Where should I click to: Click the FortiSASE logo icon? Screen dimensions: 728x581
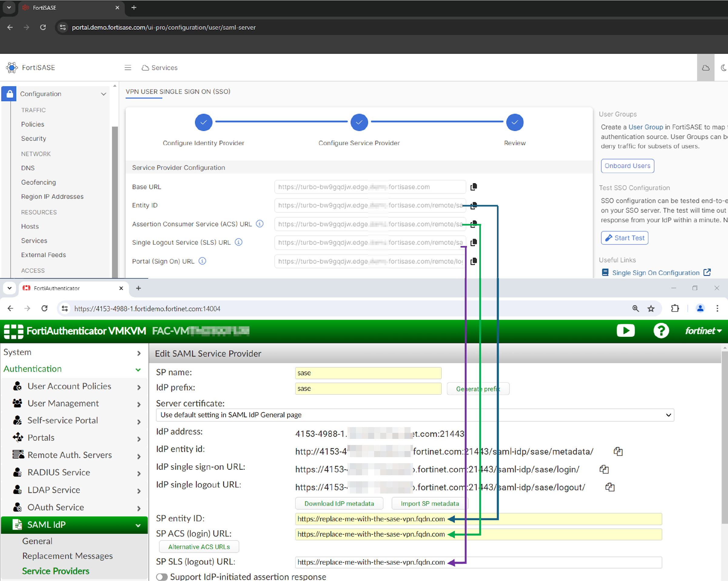[12, 68]
